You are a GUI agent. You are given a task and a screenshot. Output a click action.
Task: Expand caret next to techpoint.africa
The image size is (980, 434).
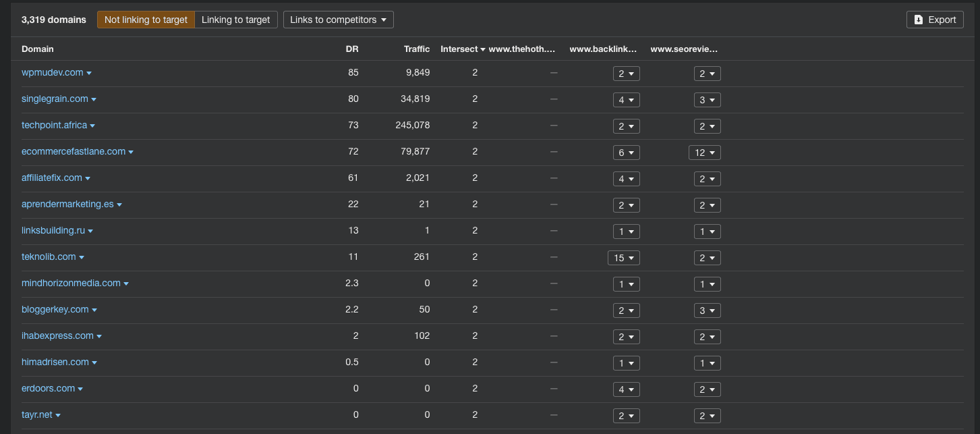pyautogui.click(x=92, y=126)
